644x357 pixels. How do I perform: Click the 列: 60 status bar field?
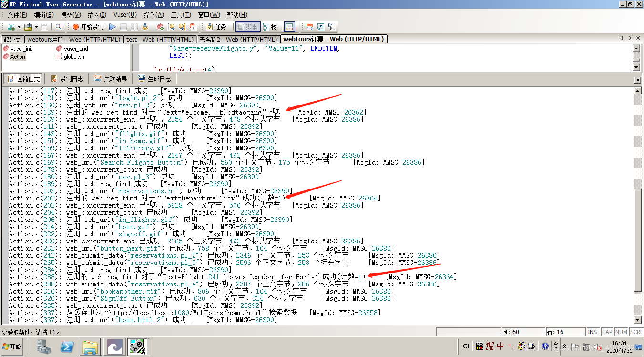(523, 332)
